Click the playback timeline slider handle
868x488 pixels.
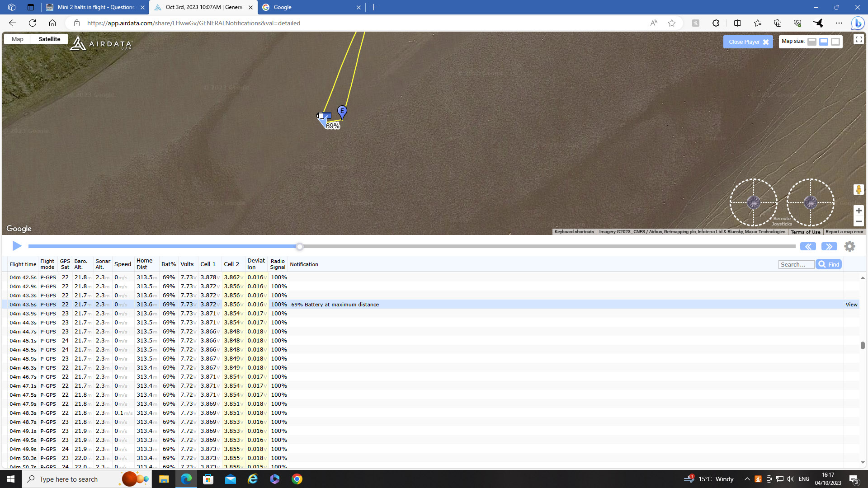point(299,247)
